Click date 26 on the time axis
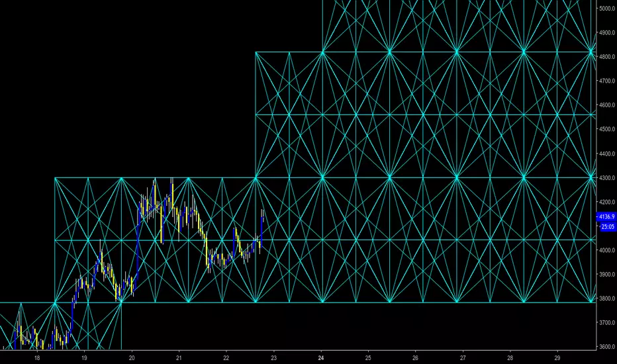The width and height of the screenshot is (617, 364). (416, 358)
